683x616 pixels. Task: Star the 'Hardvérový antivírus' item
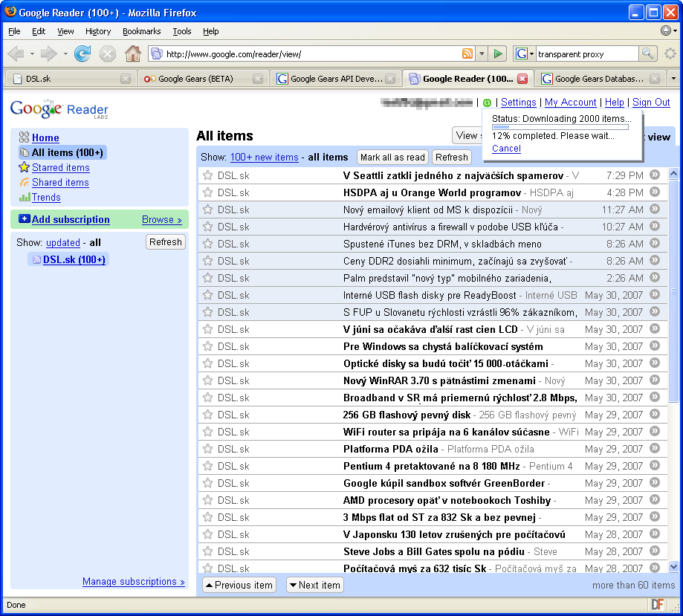pyautogui.click(x=208, y=227)
